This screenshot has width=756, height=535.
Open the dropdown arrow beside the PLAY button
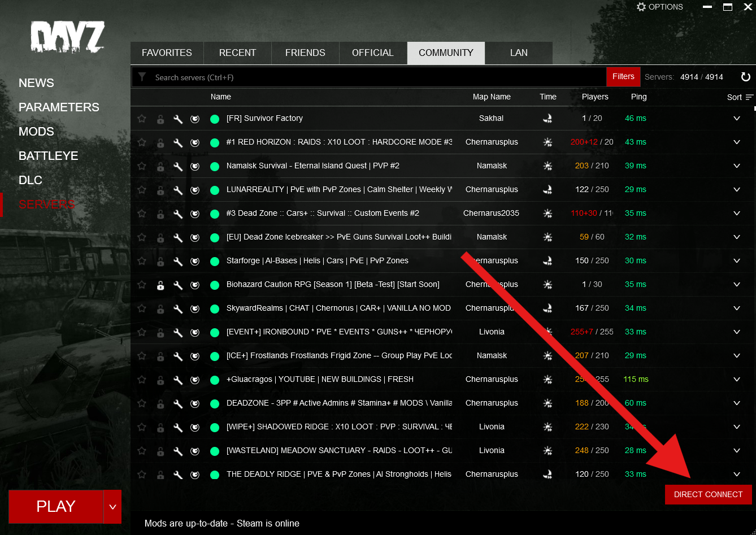point(112,507)
